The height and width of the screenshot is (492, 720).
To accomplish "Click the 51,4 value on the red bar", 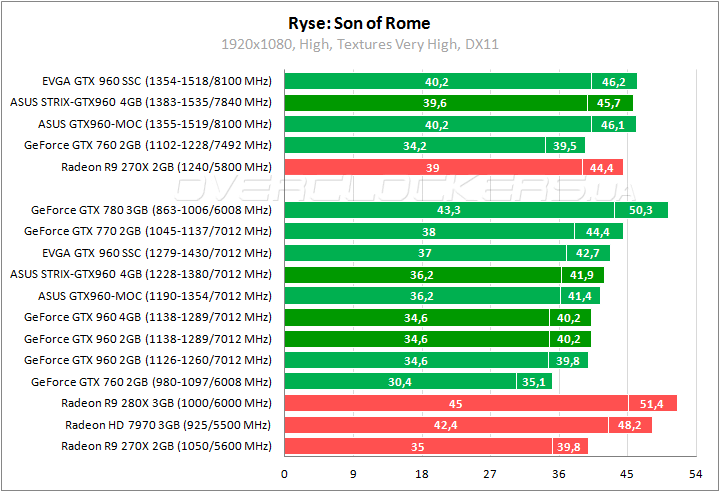I will 652,403.
